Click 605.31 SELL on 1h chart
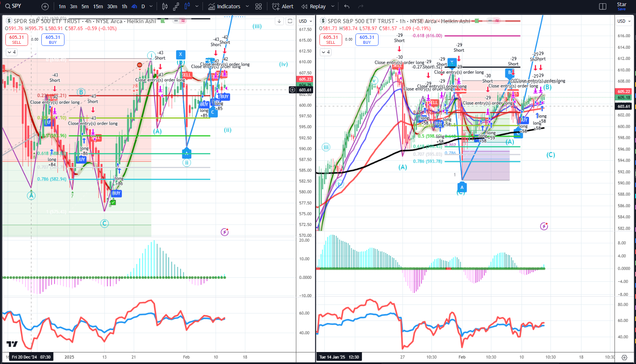The height and width of the screenshot is (364, 636). tap(331, 40)
